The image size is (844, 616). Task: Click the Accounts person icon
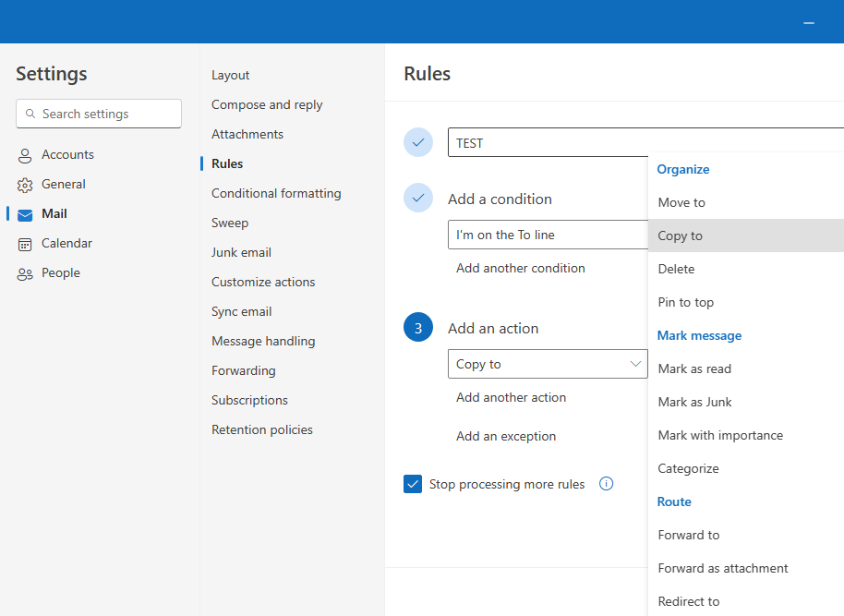tap(25, 155)
